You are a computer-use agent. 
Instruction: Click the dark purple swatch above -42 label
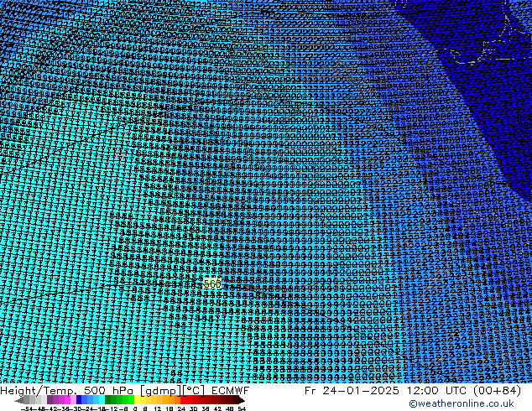point(50,400)
